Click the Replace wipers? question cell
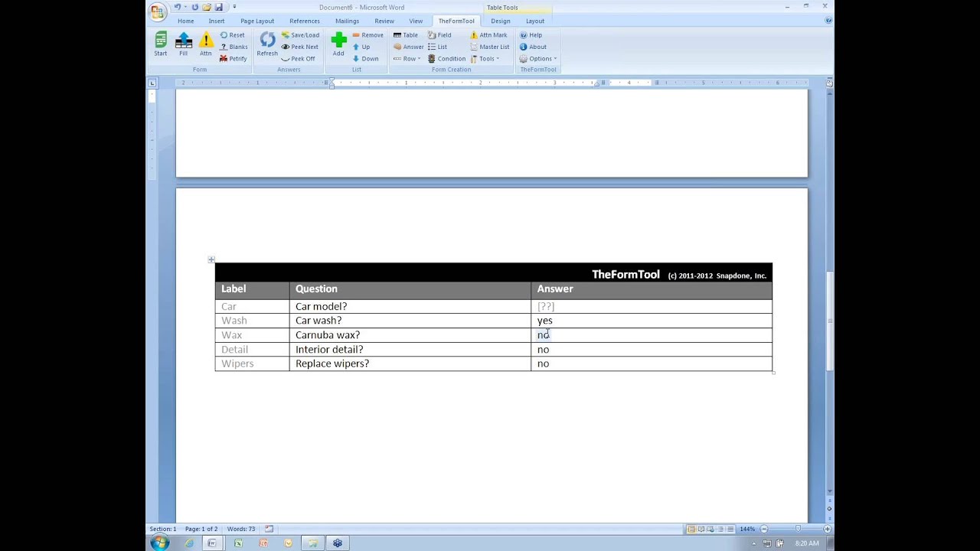This screenshot has width=980, height=551. tap(410, 364)
